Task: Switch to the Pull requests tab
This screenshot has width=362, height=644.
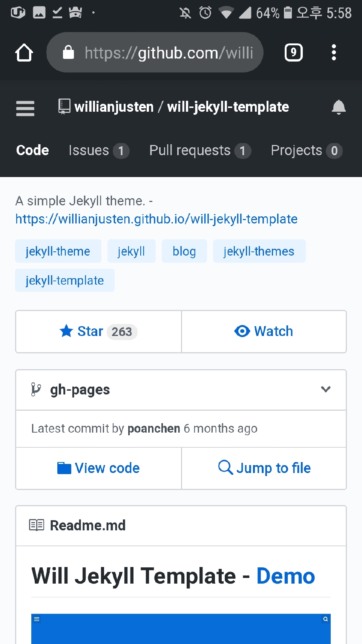Action: click(200, 151)
